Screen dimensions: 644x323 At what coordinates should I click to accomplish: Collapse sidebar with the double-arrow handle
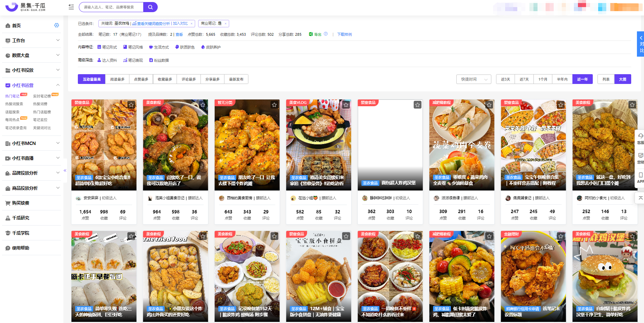tap(65, 171)
